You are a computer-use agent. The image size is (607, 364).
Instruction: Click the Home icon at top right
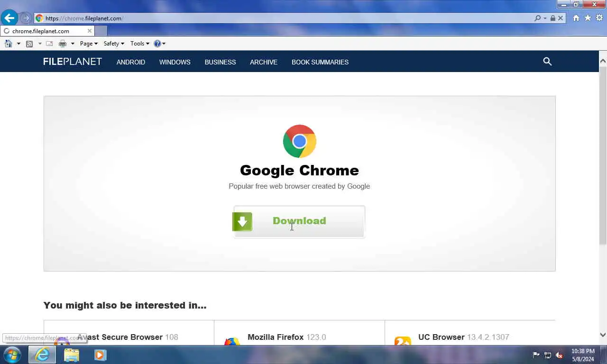[x=576, y=18]
